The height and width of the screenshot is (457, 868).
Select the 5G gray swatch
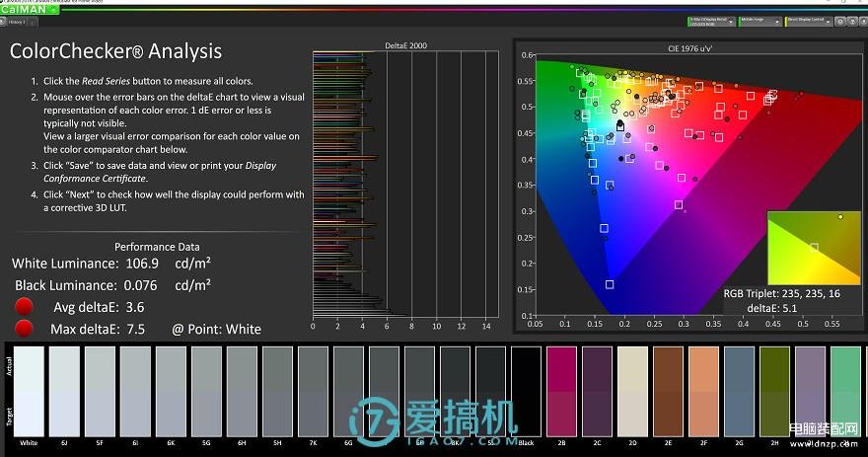206,392
